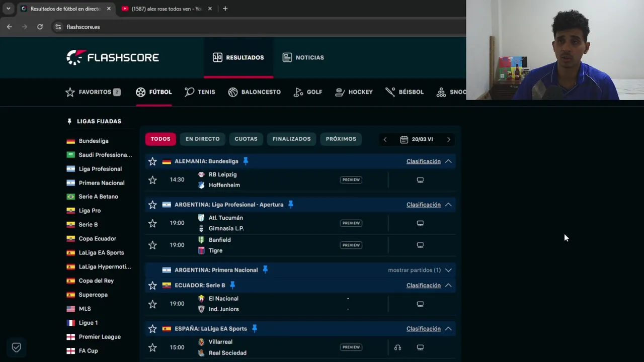Open Clasificación for Alemania Bundesliga

pyautogui.click(x=424, y=161)
